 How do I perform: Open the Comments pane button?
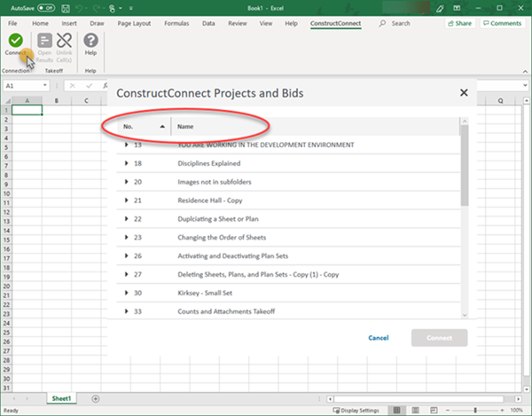pyautogui.click(x=502, y=23)
